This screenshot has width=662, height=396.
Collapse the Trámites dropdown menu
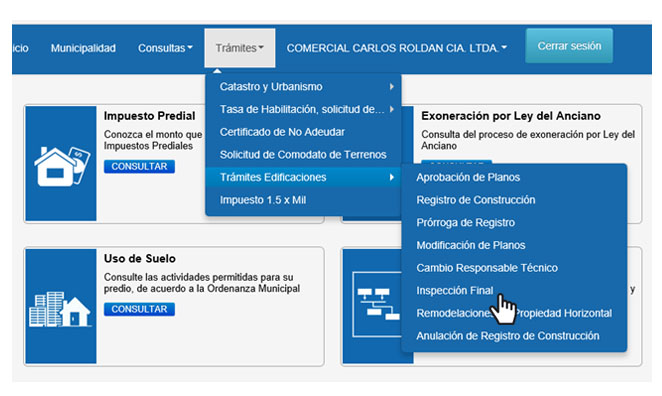pos(240,48)
